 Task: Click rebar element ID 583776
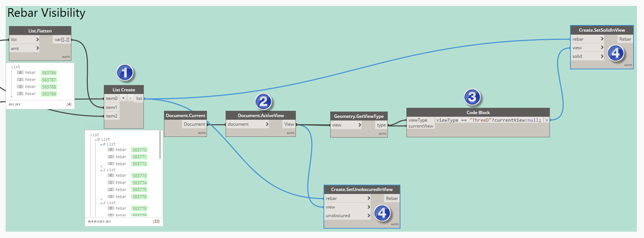tap(139, 197)
